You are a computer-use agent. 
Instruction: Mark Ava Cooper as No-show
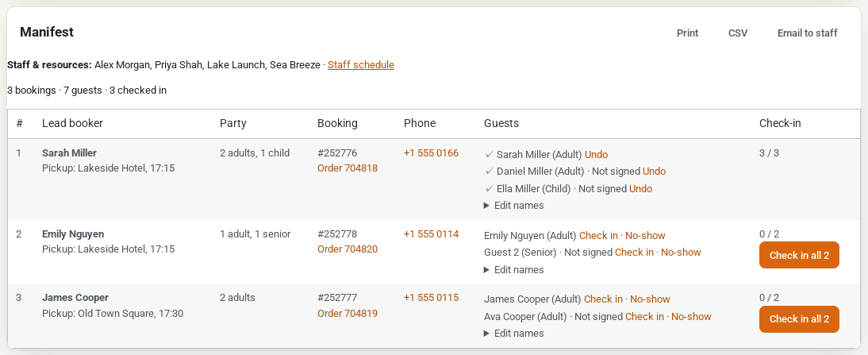click(x=691, y=317)
